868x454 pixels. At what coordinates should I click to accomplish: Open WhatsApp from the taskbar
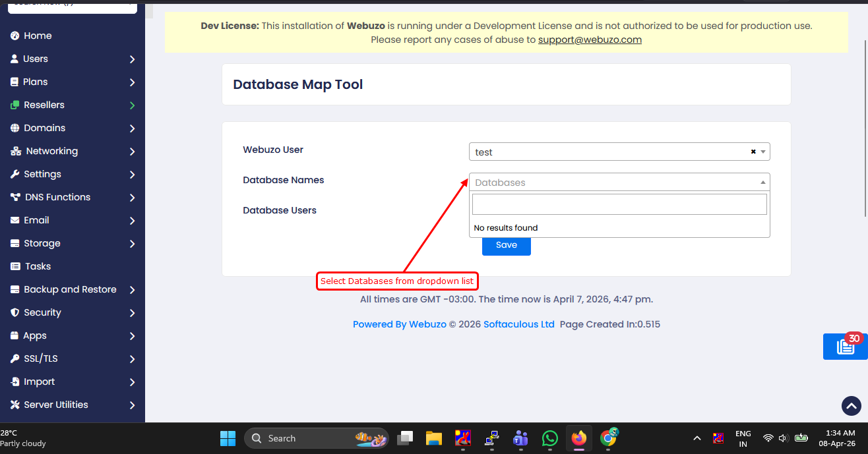pos(549,438)
